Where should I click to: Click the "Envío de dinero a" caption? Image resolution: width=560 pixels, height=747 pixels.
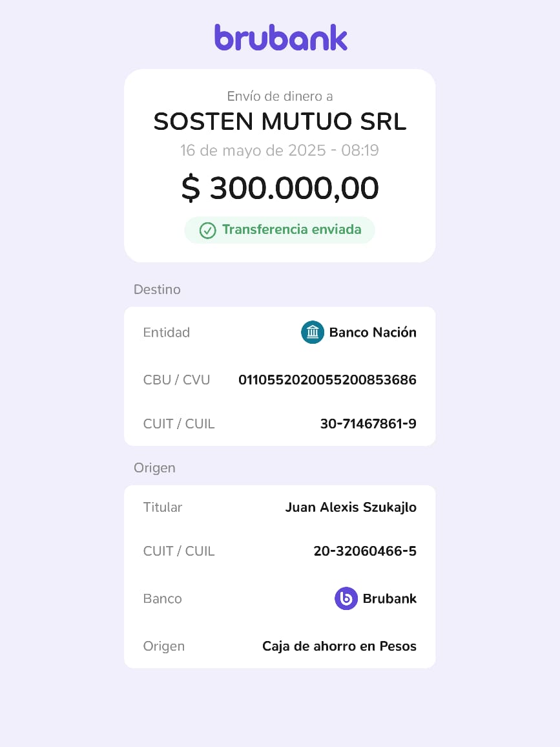(x=280, y=96)
